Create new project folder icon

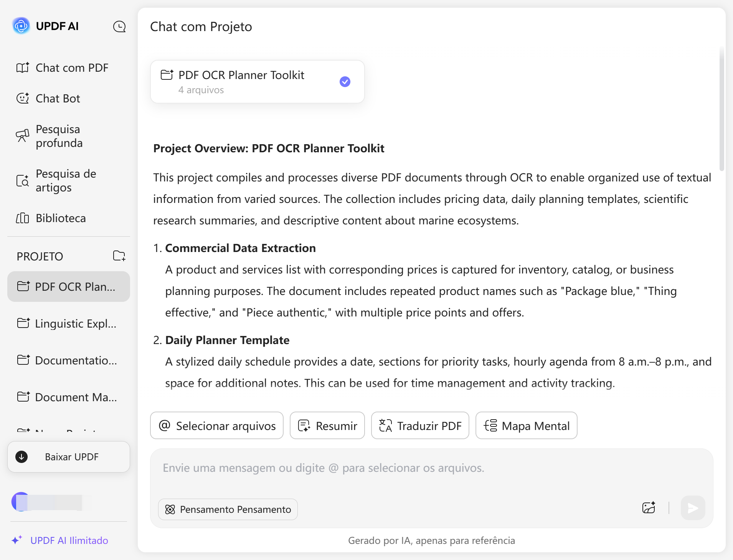tap(119, 256)
